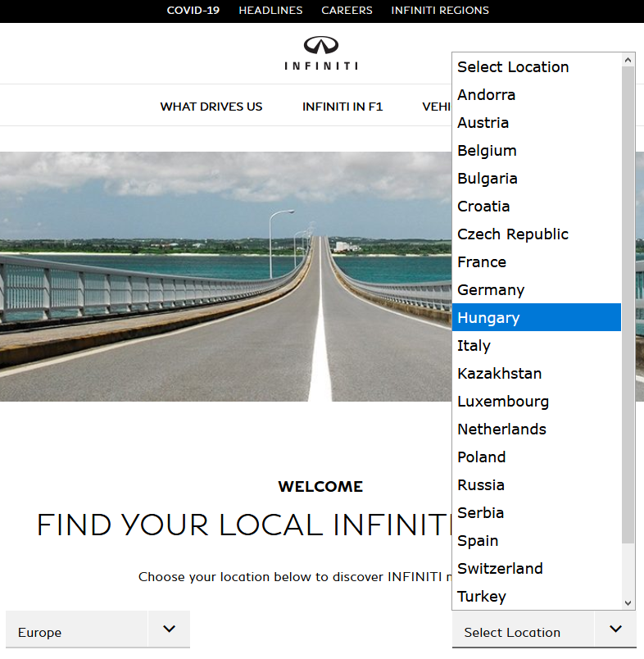
Task: Select France from the location list
Action: point(537,261)
